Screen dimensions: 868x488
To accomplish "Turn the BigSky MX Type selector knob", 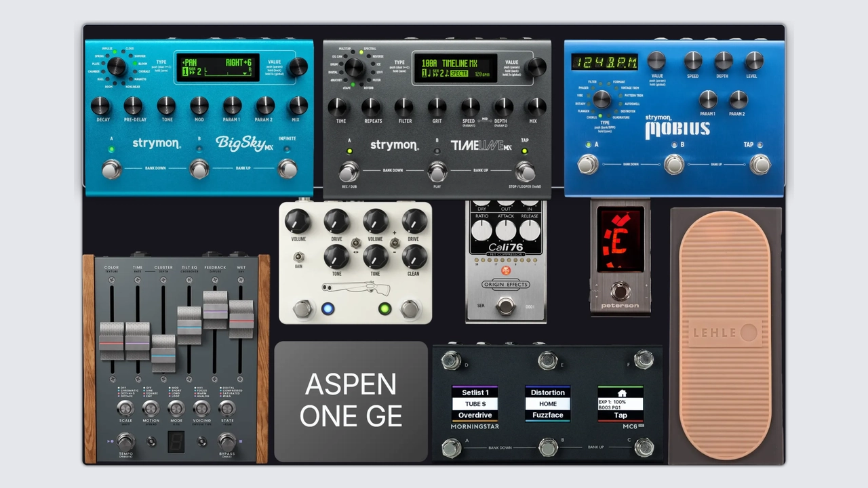I will [117, 66].
